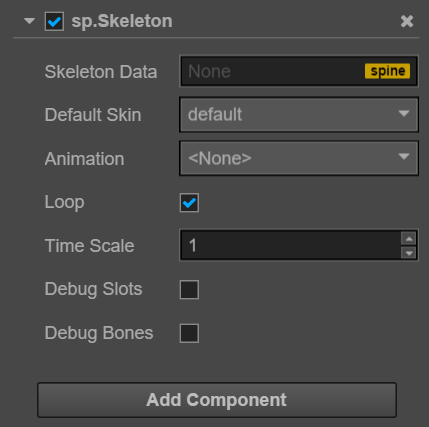Click the Skeleton Data label
The height and width of the screenshot is (427, 429).
coord(101,72)
